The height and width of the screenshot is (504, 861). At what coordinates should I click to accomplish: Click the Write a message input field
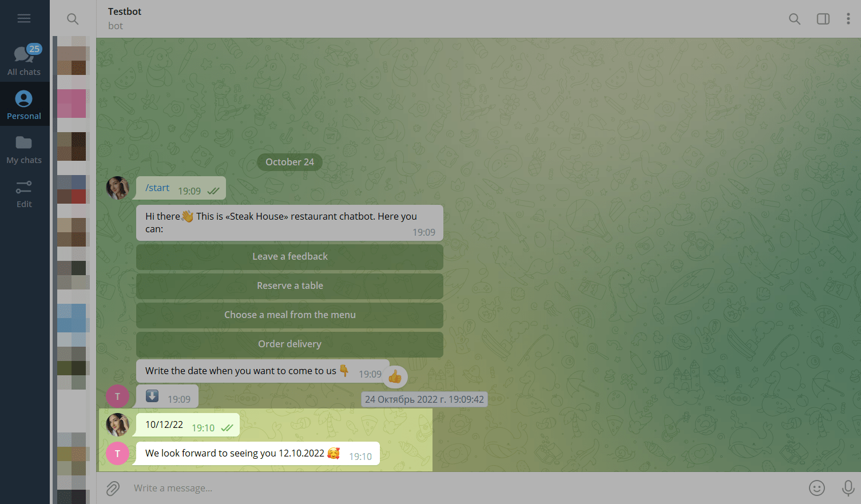[x=446, y=488]
